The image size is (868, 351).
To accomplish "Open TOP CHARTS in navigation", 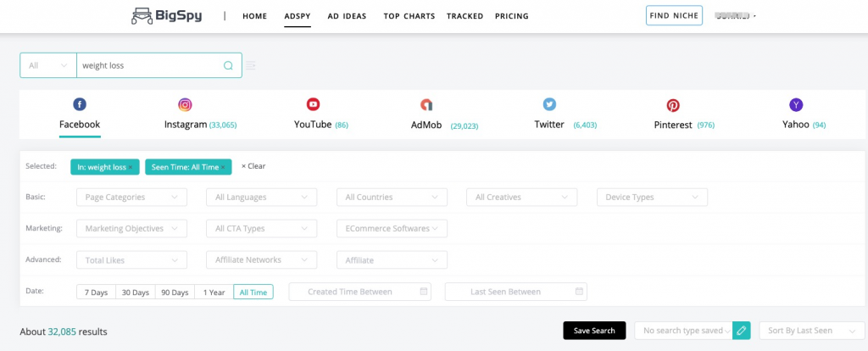I will (x=409, y=16).
